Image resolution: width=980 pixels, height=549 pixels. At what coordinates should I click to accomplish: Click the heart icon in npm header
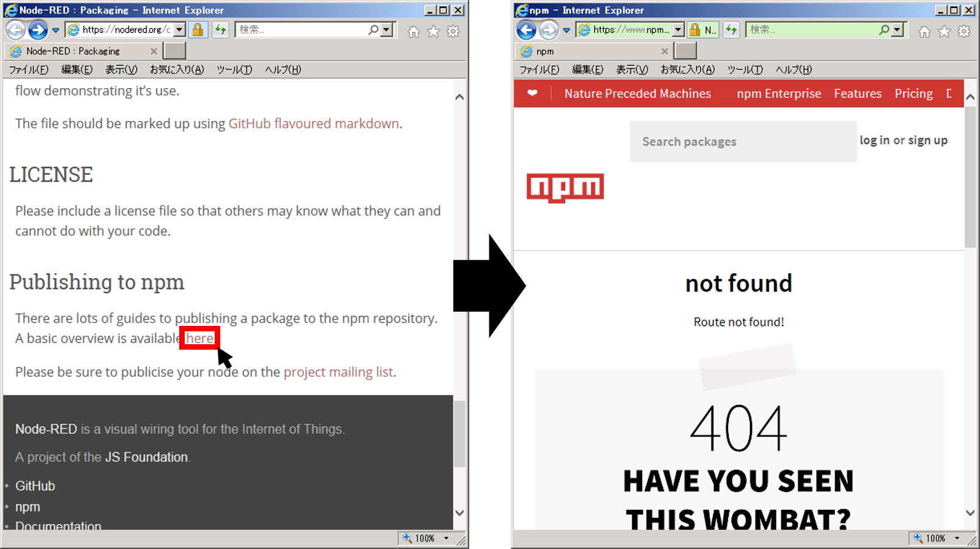pos(532,93)
